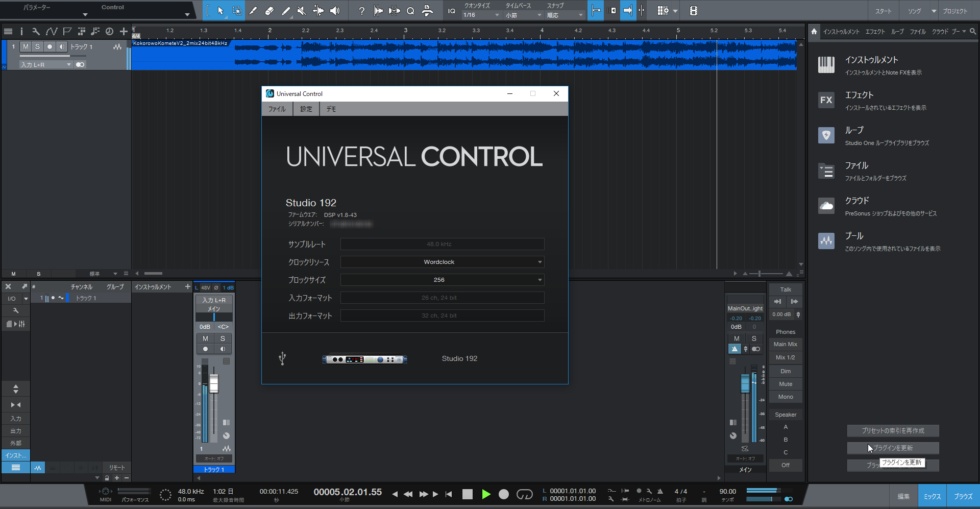Screen dimensions: 980x509
Task: Open the Start page button
Action: [884, 11]
